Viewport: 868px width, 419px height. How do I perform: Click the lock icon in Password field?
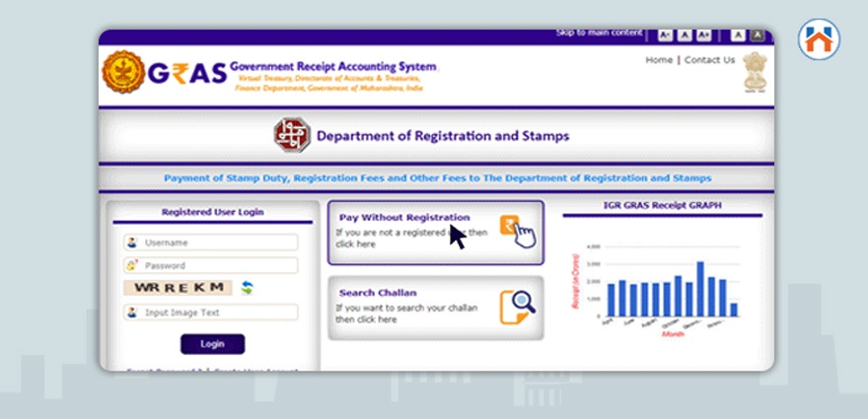[x=132, y=265]
